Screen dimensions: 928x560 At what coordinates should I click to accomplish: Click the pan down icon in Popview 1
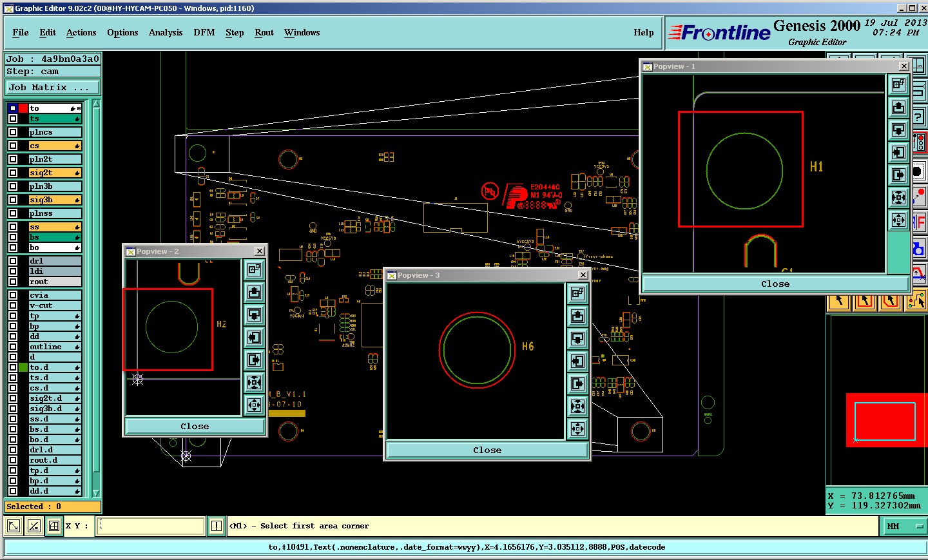[898, 130]
